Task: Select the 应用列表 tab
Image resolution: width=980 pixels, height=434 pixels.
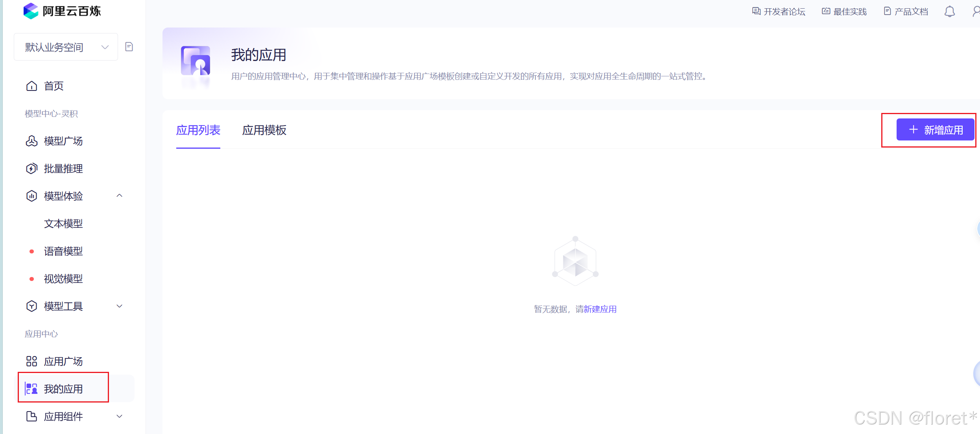Action: coord(198,130)
